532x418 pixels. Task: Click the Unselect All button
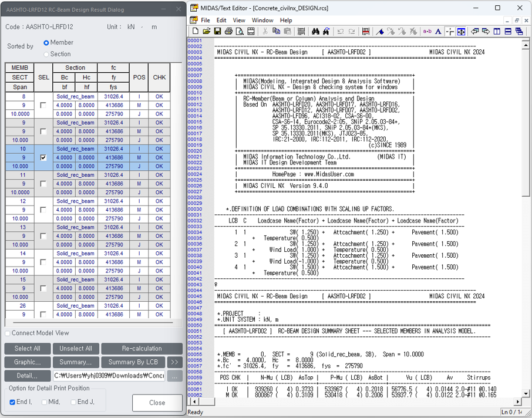(76, 349)
